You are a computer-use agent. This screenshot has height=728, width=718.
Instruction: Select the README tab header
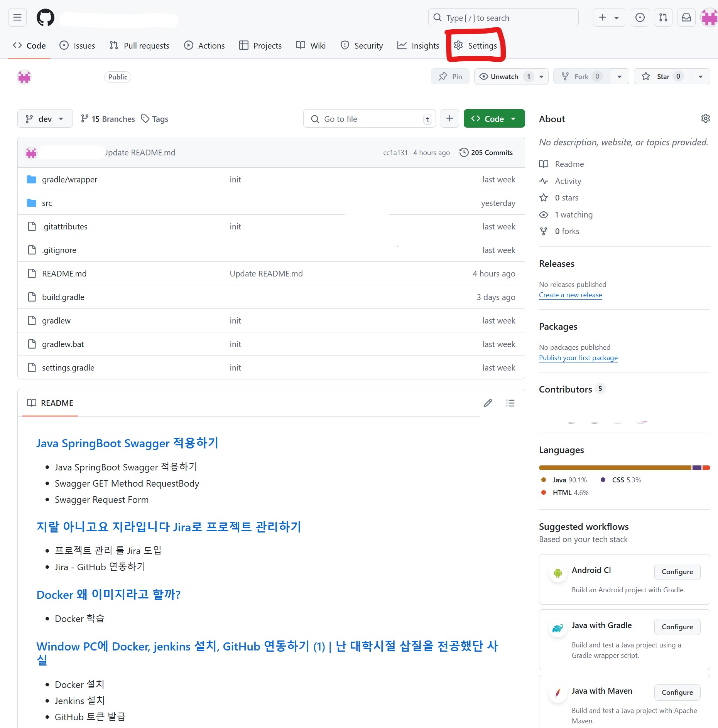tap(50, 403)
